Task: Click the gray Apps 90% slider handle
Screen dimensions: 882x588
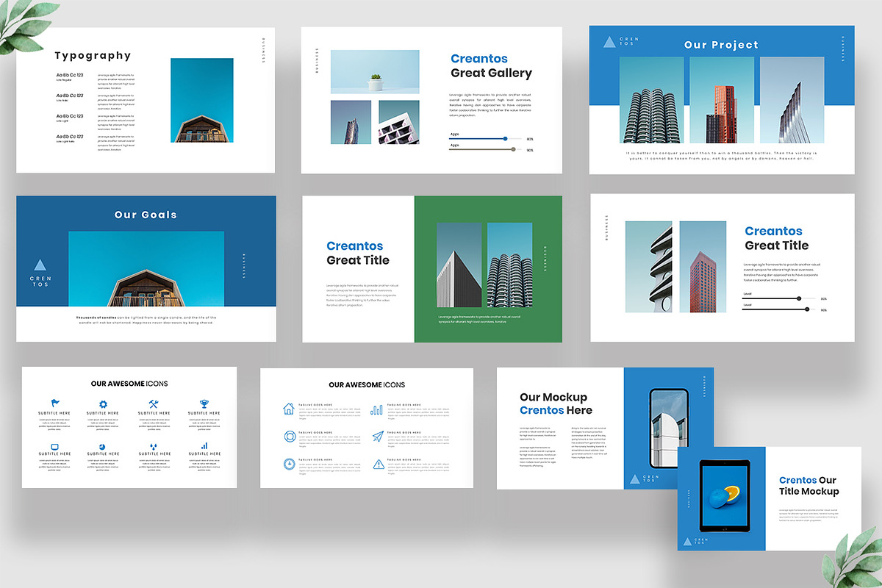Action: click(x=513, y=149)
